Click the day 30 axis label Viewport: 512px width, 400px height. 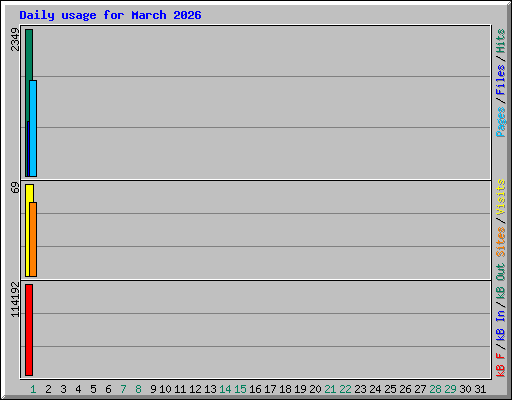point(465,389)
